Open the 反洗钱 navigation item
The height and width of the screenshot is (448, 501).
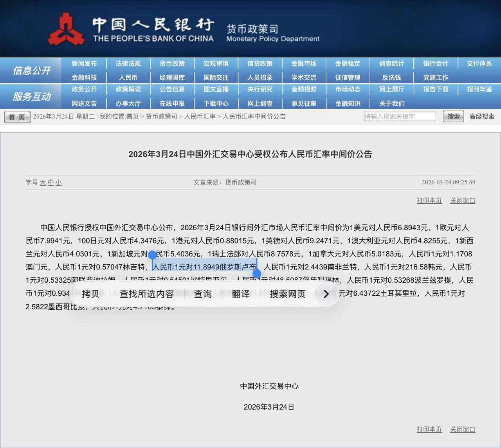click(x=391, y=78)
